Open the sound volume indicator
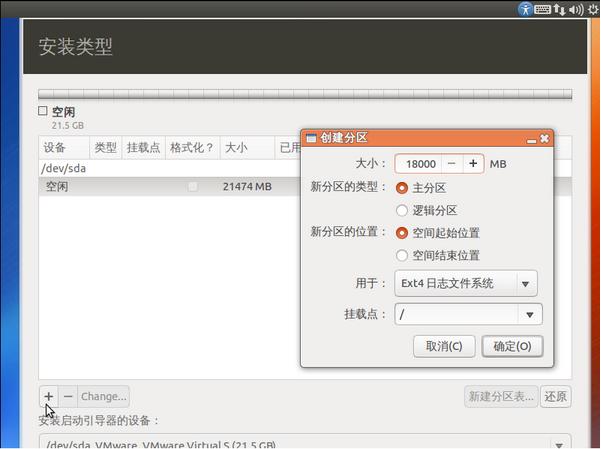This screenshot has height=449, width=601. [x=575, y=9]
